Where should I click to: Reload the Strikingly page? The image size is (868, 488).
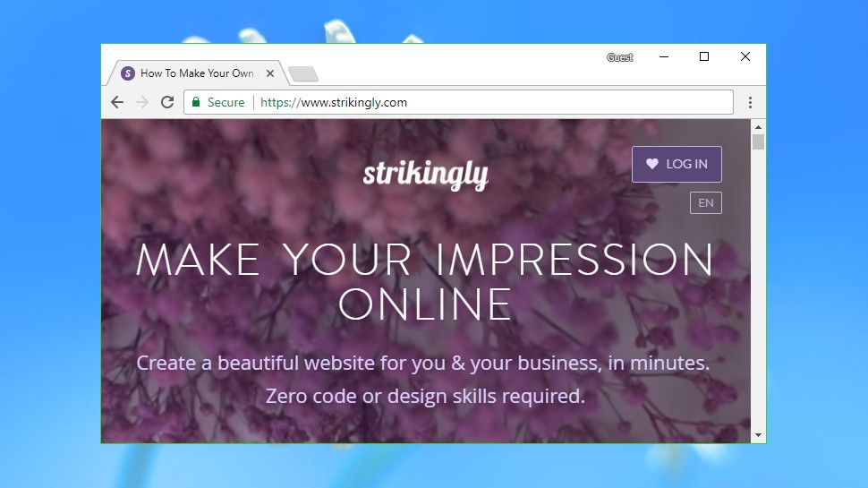coord(167,102)
